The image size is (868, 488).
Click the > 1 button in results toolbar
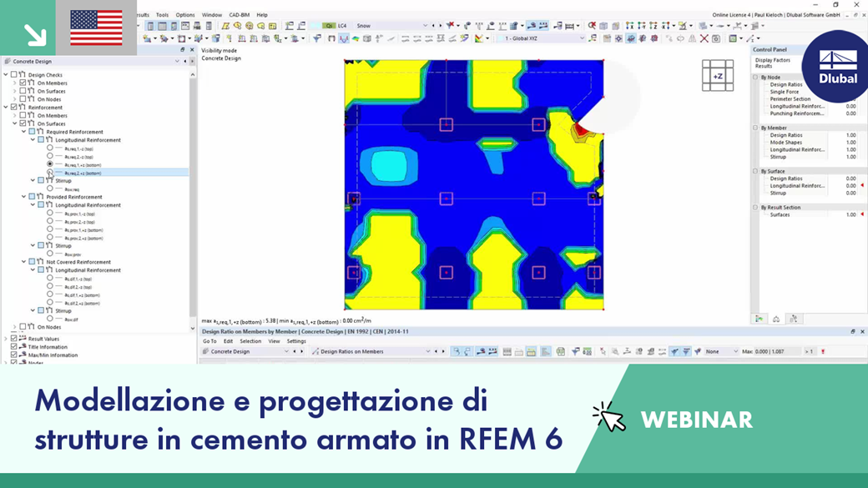[x=810, y=351]
